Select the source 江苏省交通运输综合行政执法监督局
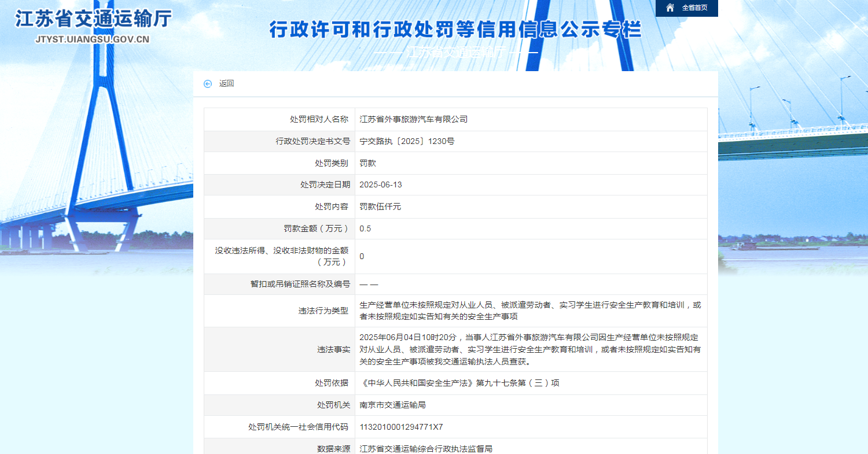 coord(426,449)
